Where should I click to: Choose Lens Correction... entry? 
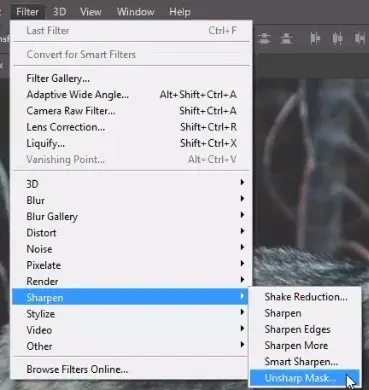[x=131, y=127]
